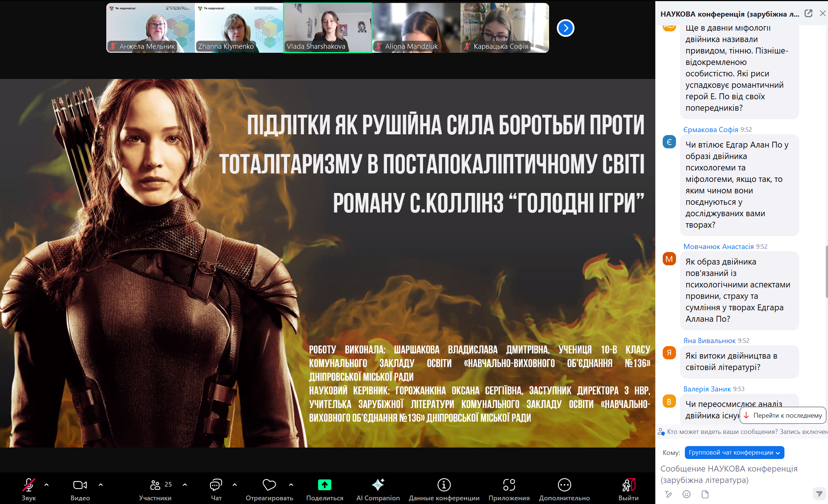The width and height of the screenshot is (828, 504).
Task: Open the Участники participants panel
Action: (155, 489)
